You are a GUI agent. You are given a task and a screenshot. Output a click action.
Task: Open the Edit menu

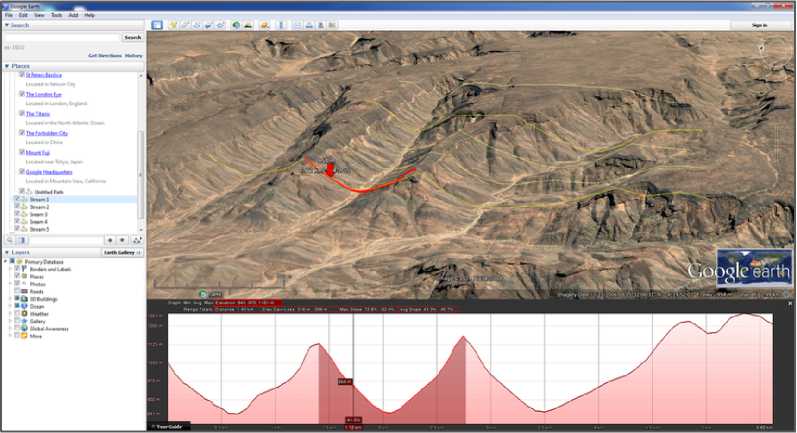23,15
